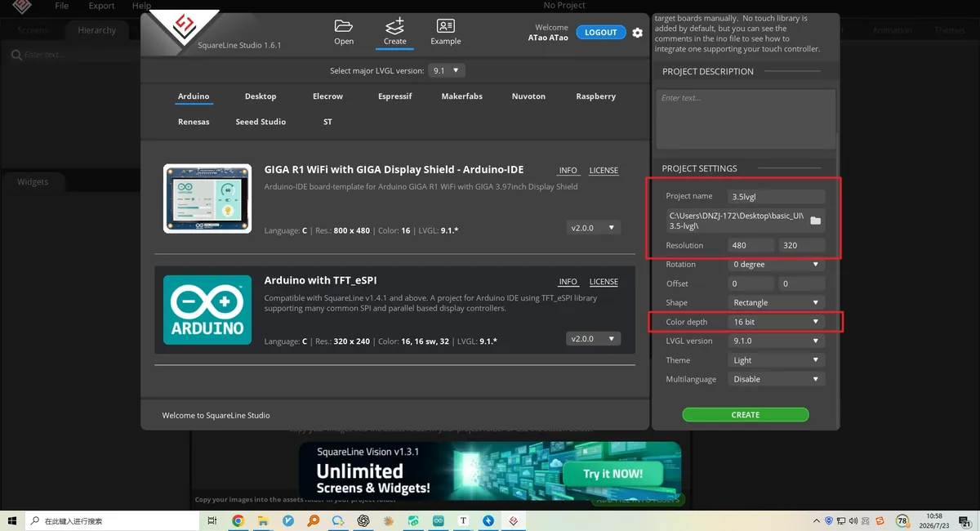
Task: Click the Resolution width field 480
Action: tap(751, 245)
